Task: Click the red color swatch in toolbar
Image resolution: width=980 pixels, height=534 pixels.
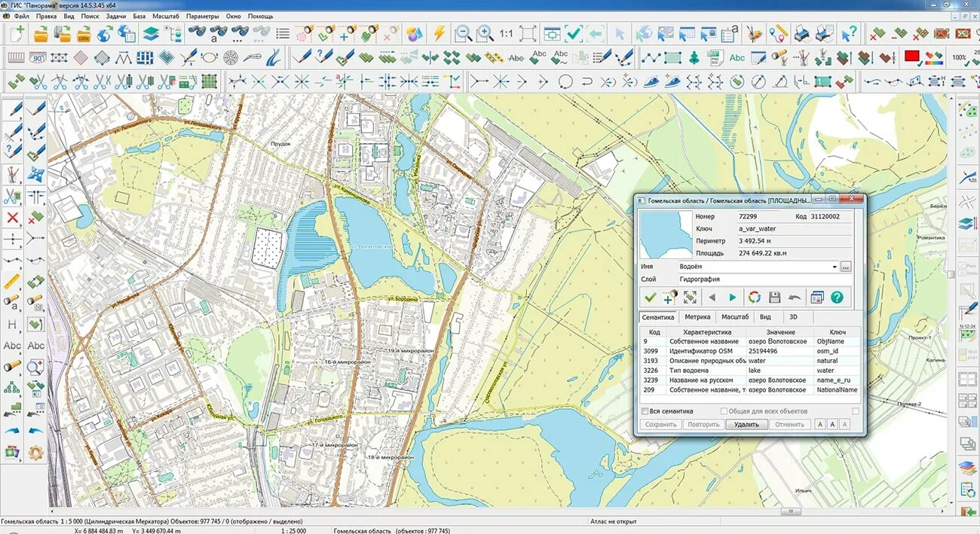Action: (x=911, y=56)
